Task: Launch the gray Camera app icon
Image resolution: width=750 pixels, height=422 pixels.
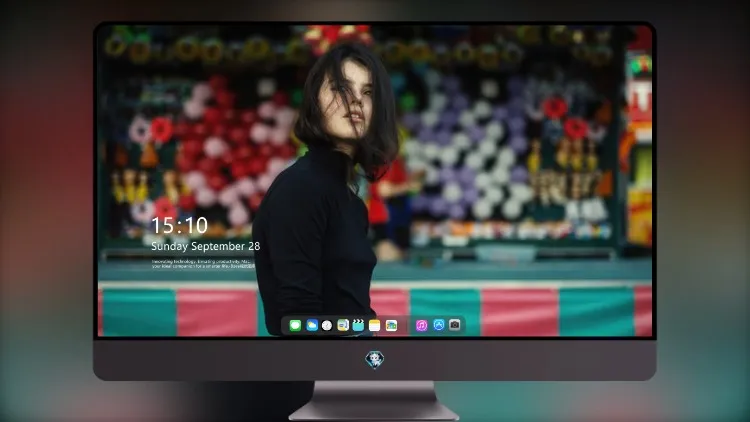Action: coord(455,325)
